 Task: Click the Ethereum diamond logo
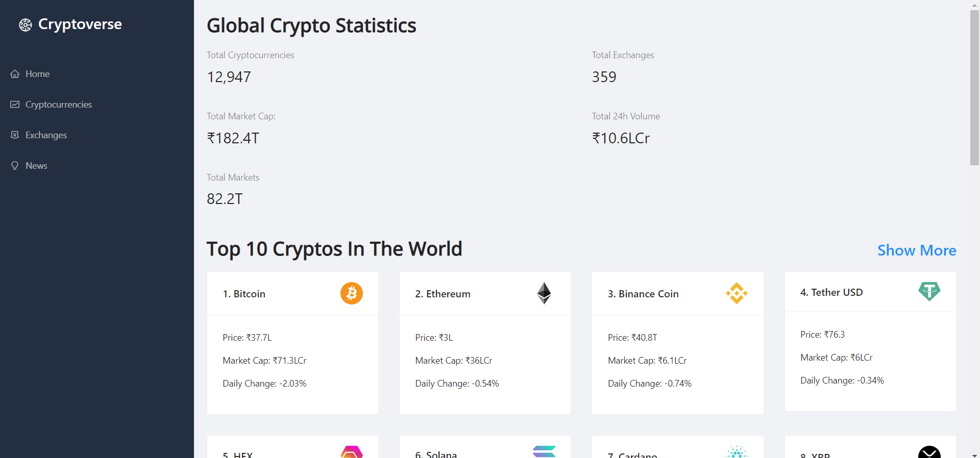[x=544, y=293]
